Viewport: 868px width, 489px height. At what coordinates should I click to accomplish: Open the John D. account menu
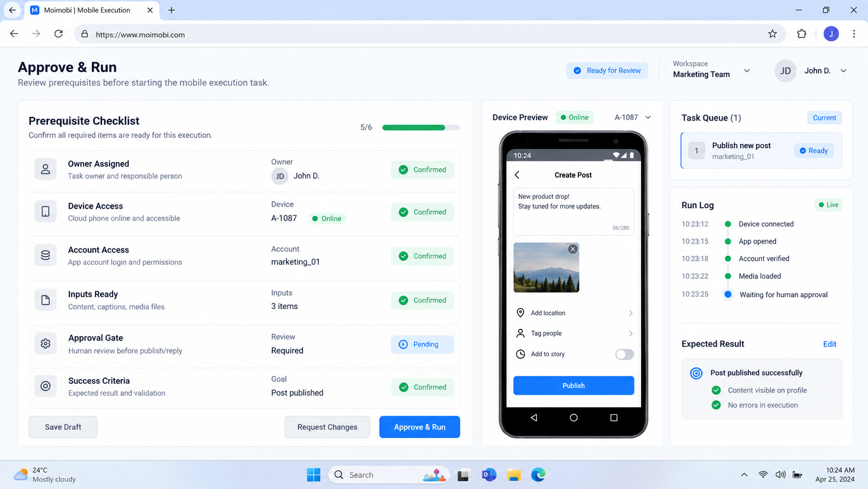[x=811, y=71]
